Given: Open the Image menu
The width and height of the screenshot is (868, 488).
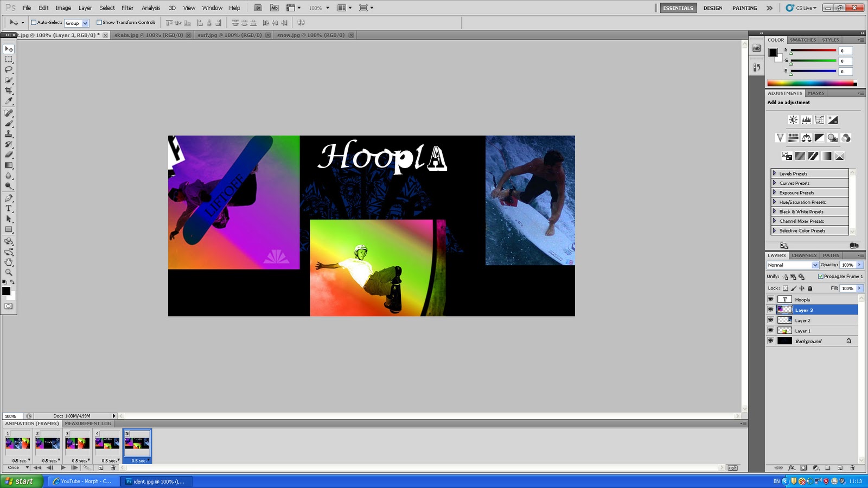Looking at the screenshot, I should [63, 8].
